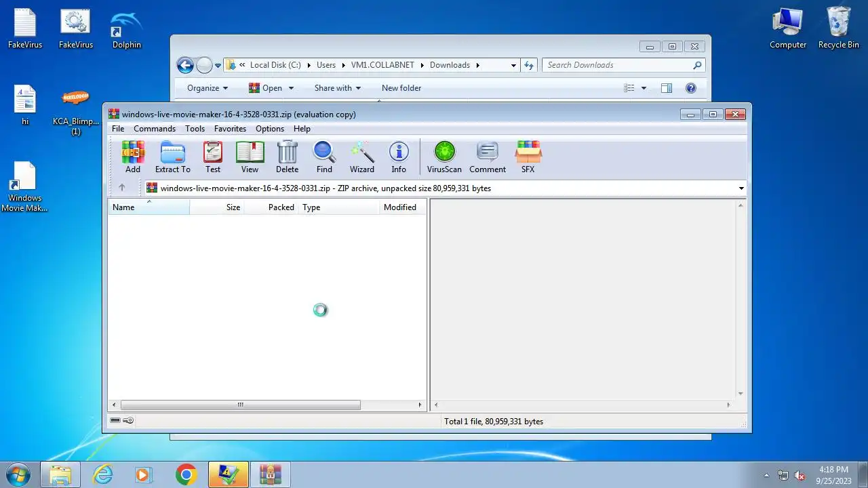
Task: Select the hi document on desktop
Action: pos(25,106)
